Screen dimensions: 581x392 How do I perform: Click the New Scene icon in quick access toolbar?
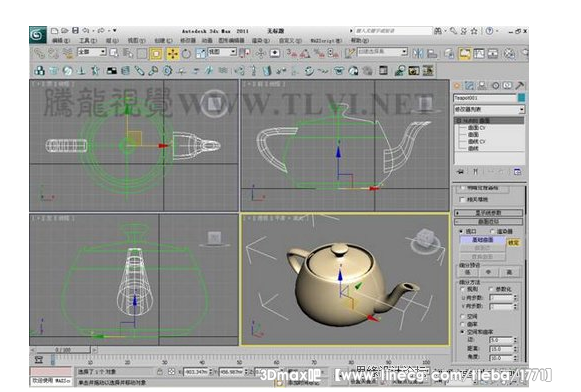[x=54, y=30]
